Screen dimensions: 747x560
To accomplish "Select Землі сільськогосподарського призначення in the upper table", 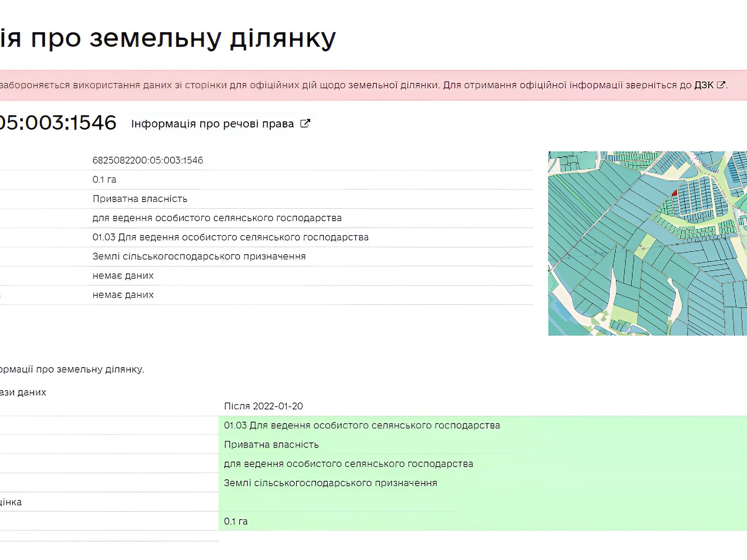I will point(199,256).
